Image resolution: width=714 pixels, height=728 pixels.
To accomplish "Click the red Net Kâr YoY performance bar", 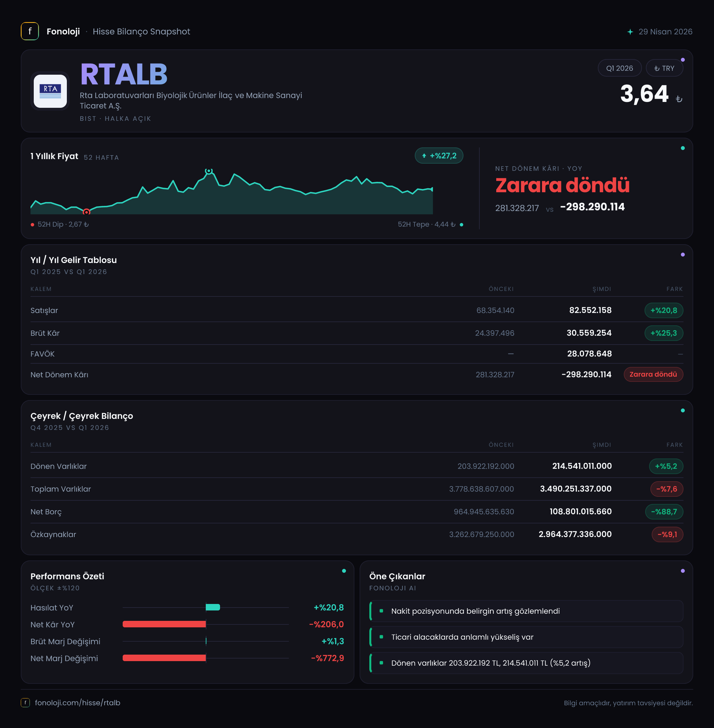I will click(x=164, y=624).
